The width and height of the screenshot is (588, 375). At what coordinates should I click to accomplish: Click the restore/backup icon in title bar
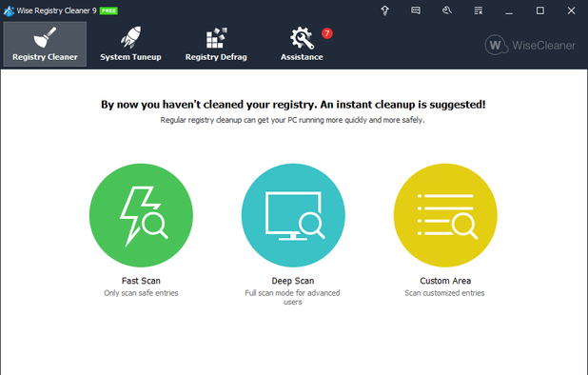[x=446, y=10]
